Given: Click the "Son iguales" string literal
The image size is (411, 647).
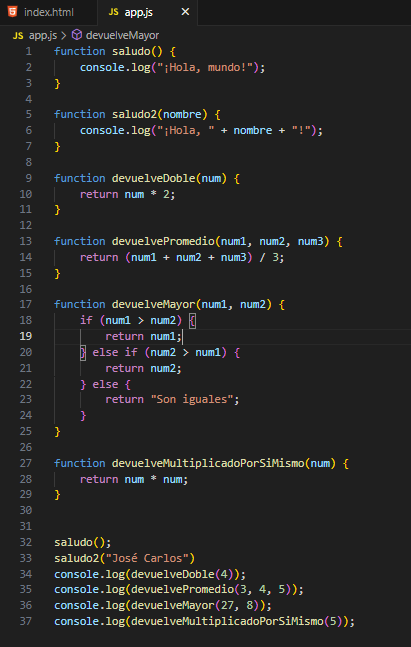Looking at the screenshot, I should (191, 399).
